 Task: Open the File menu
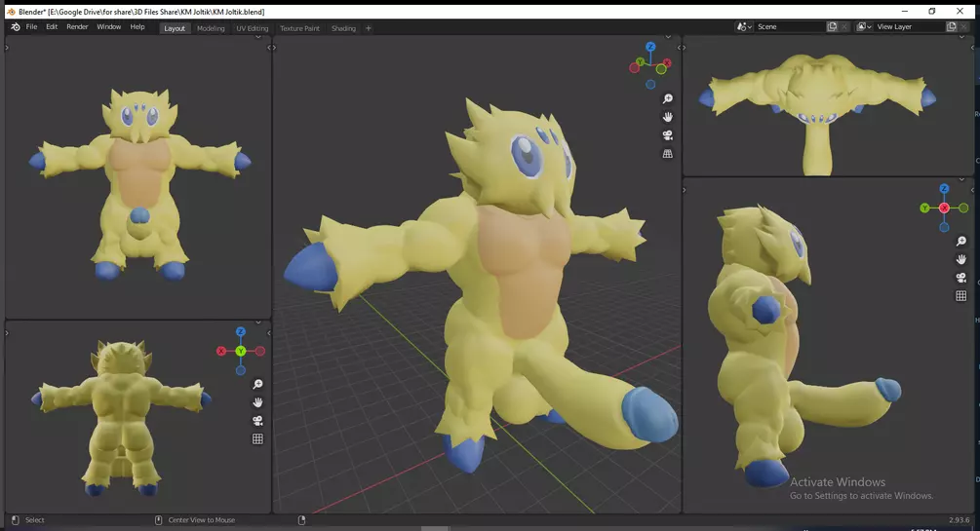(x=31, y=27)
